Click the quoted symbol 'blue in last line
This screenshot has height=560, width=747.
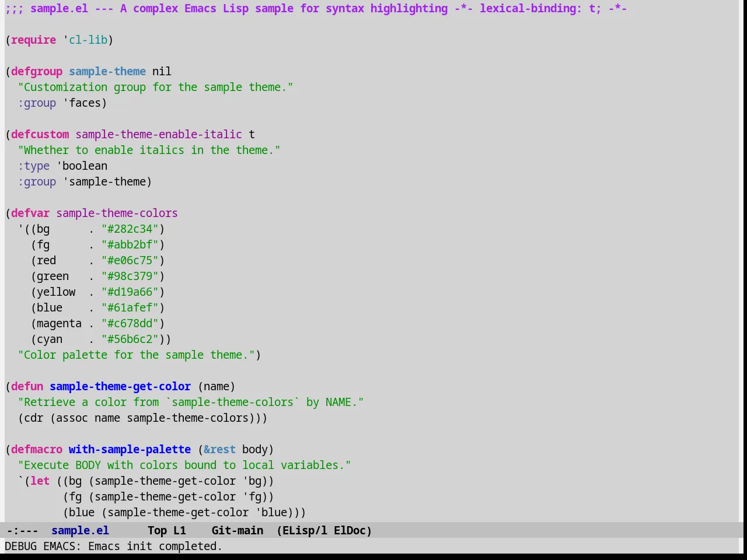click(x=271, y=512)
